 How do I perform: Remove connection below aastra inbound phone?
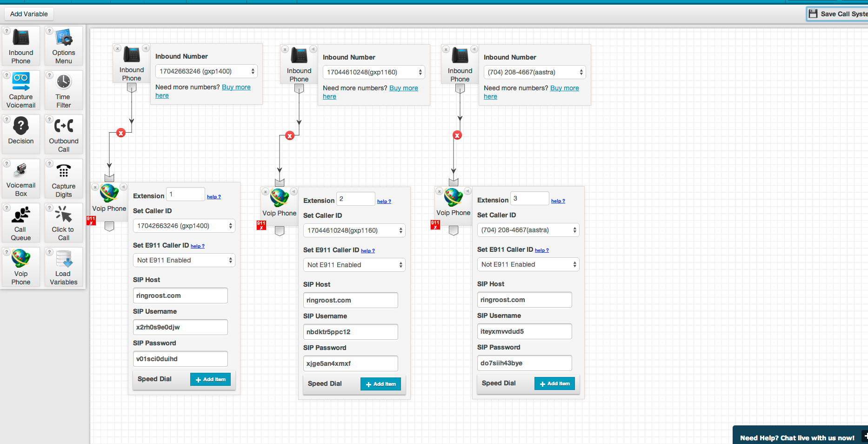pos(457,135)
